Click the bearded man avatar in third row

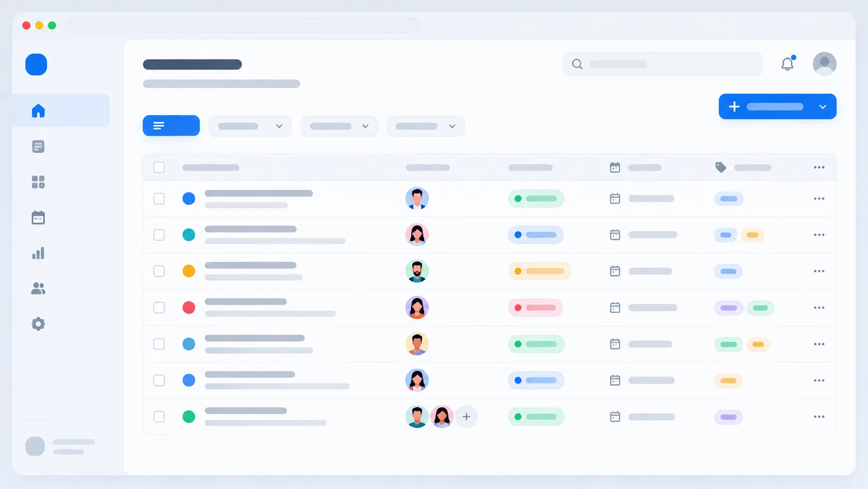pos(417,271)
